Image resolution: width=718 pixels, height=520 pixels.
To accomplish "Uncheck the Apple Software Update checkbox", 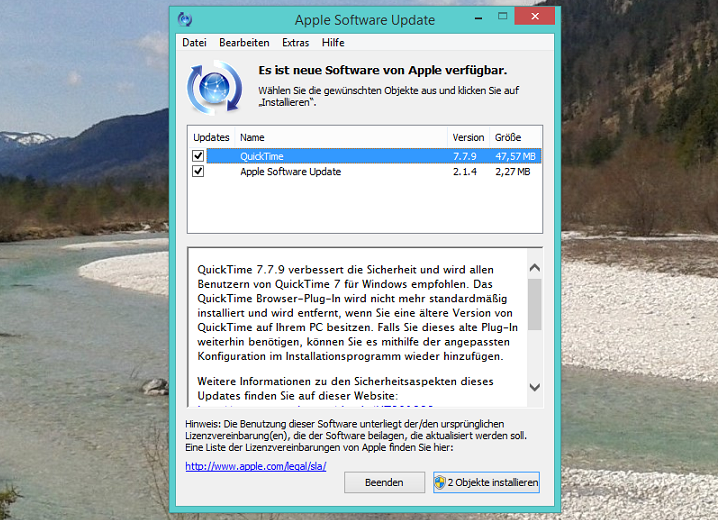I will (198, 171).
